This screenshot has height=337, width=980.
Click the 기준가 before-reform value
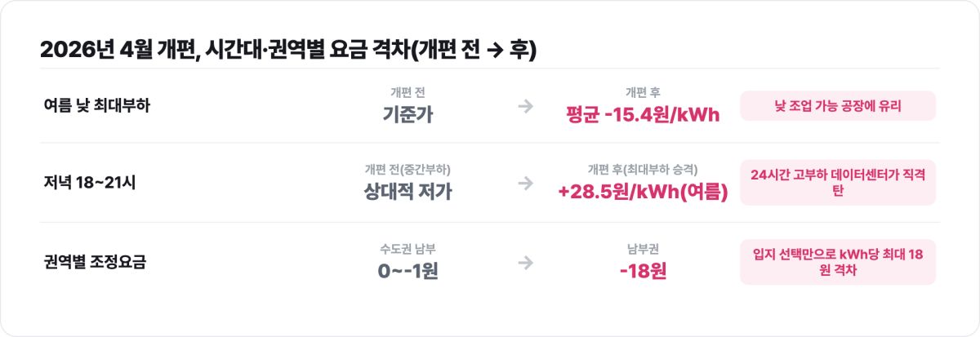408,114
